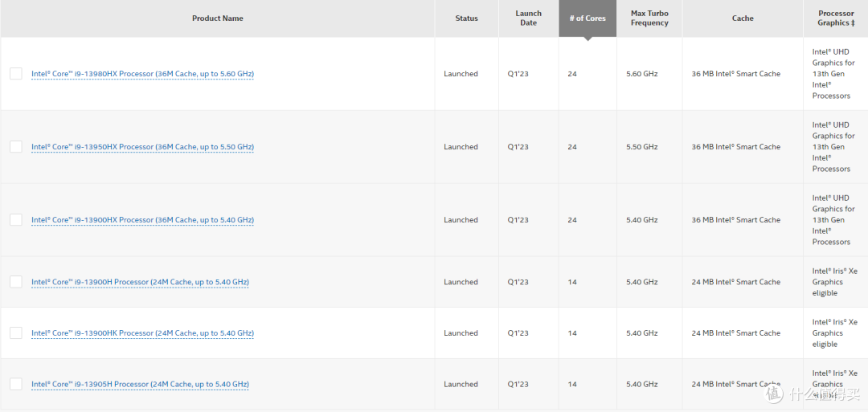
Task: Click the 5.60 GHz turbo frequency cell
Action: 641,74
